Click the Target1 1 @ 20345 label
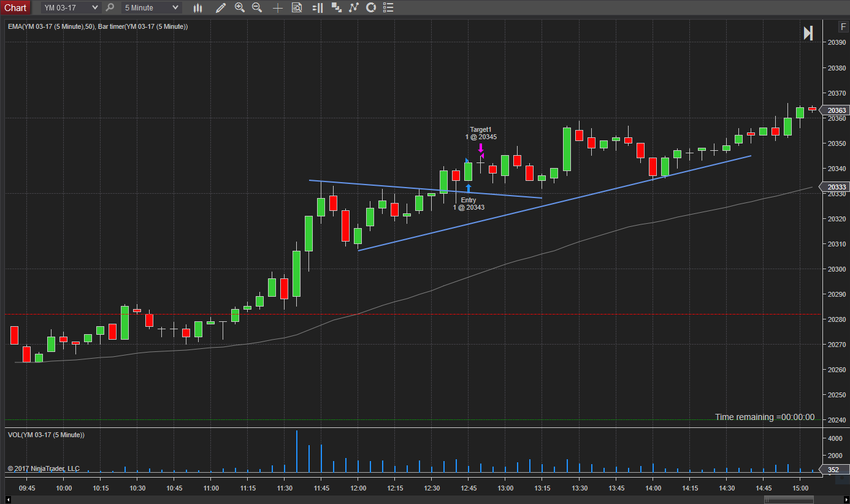 pyautogui.click(x=481, y=133)
